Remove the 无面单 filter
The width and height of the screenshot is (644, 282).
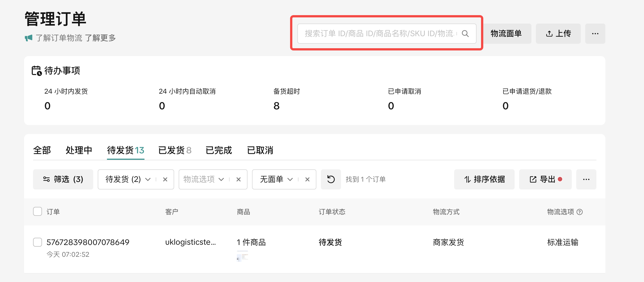coord(307,179)
